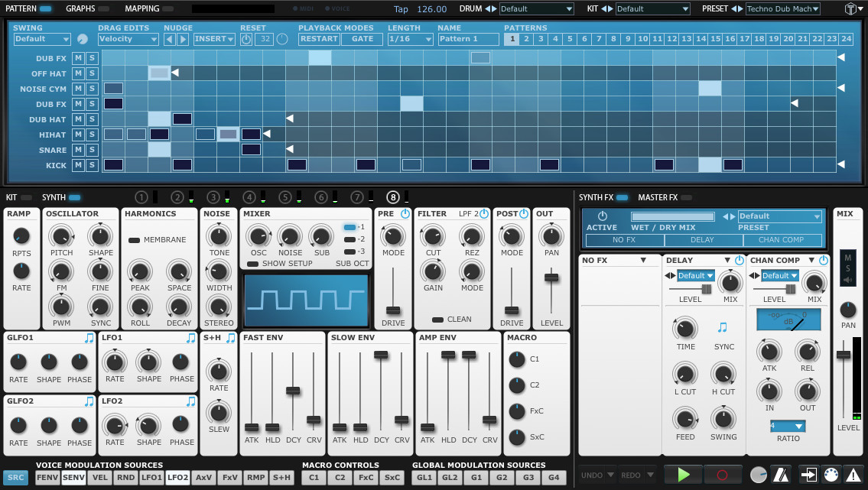Click the red record button
Image resolution: width=868 pixels, height=490 pixels.
pyautogui.click(x=722, y=475)
